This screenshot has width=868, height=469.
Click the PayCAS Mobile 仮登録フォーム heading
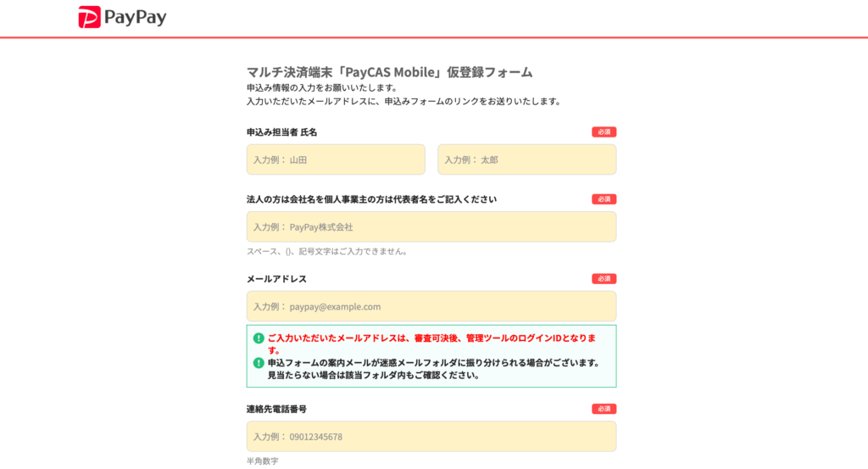click(x=389, y=72)
